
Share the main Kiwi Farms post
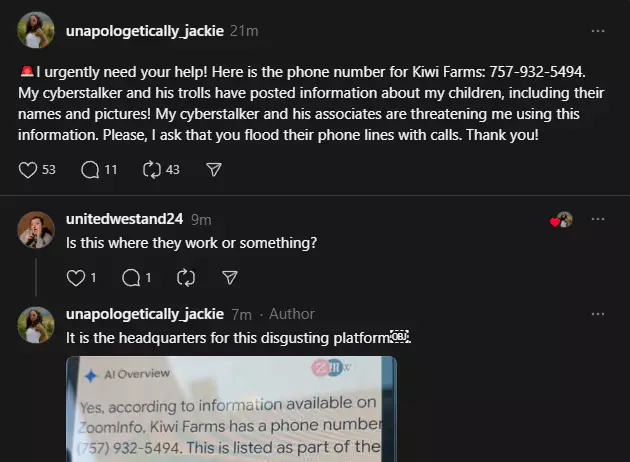pyautogui.click(x=214, y=170)
